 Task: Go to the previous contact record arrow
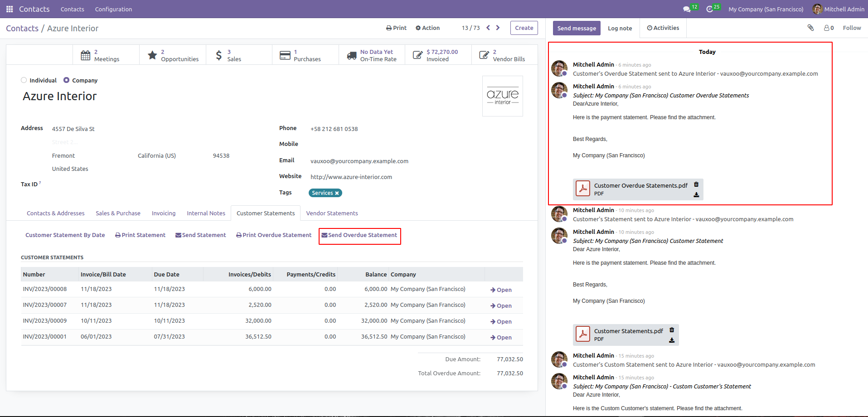click(488, 28)
